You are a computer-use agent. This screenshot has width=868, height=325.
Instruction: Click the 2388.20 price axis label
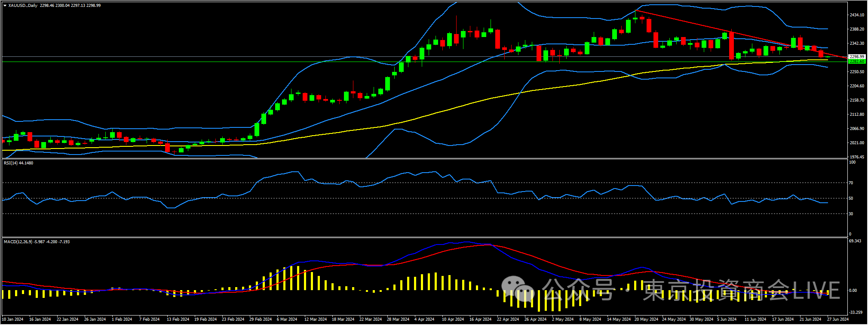tap(857, 29)
